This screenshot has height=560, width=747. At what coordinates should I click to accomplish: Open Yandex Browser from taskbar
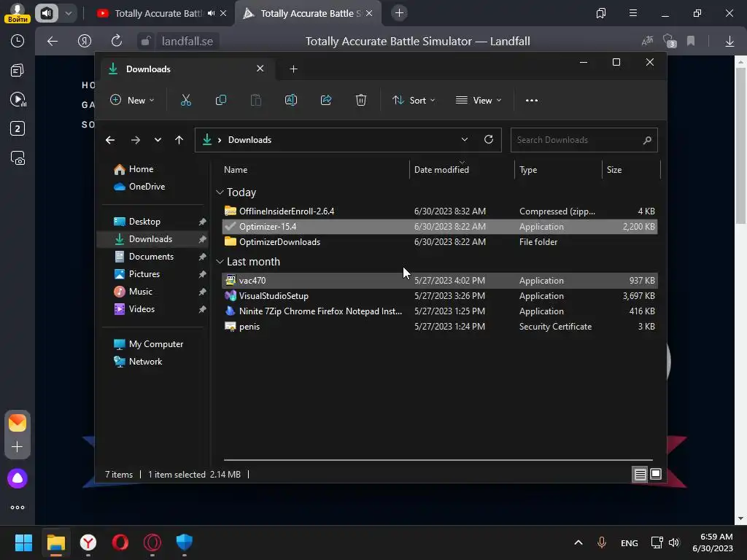click(88, 542)
